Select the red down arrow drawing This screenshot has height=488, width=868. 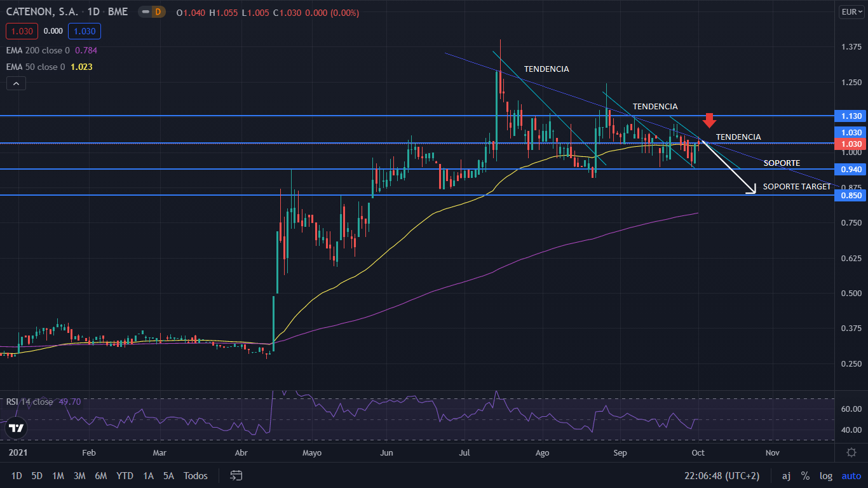(710, 120)
